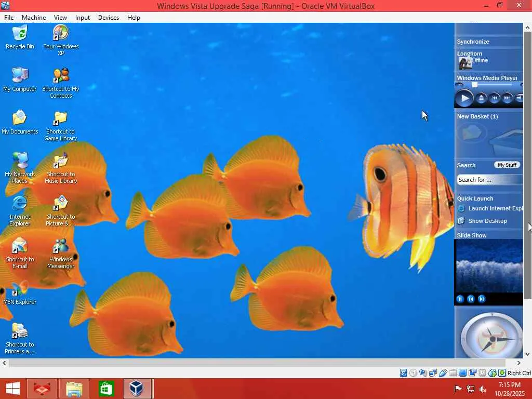Play media in sidebar Windows Media Player
This screenshot has width=532, height=399.
pos(464,98)
